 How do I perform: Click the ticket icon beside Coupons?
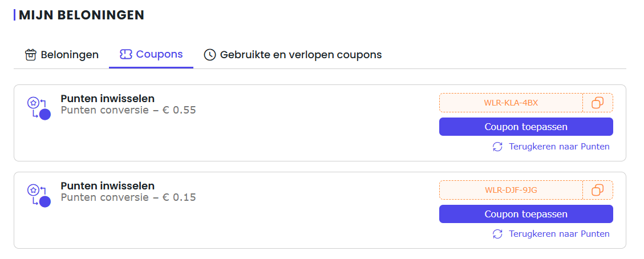click(x=125, y=54)
